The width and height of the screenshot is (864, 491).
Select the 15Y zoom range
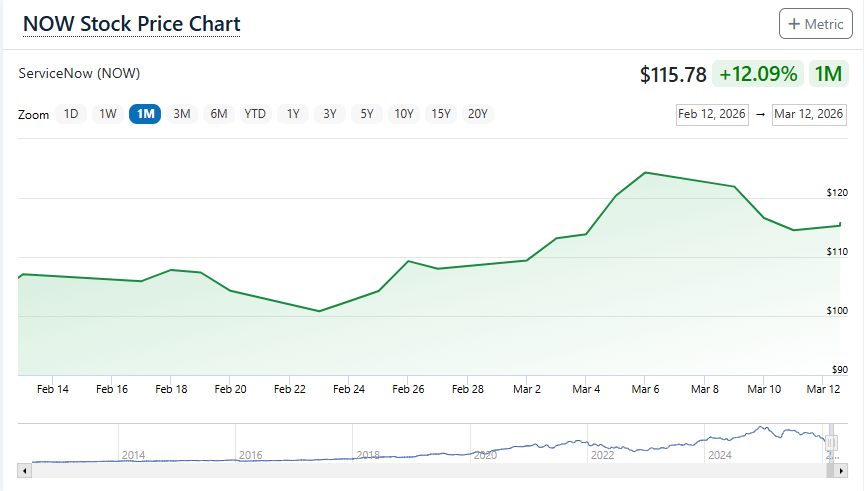(441, 114)
